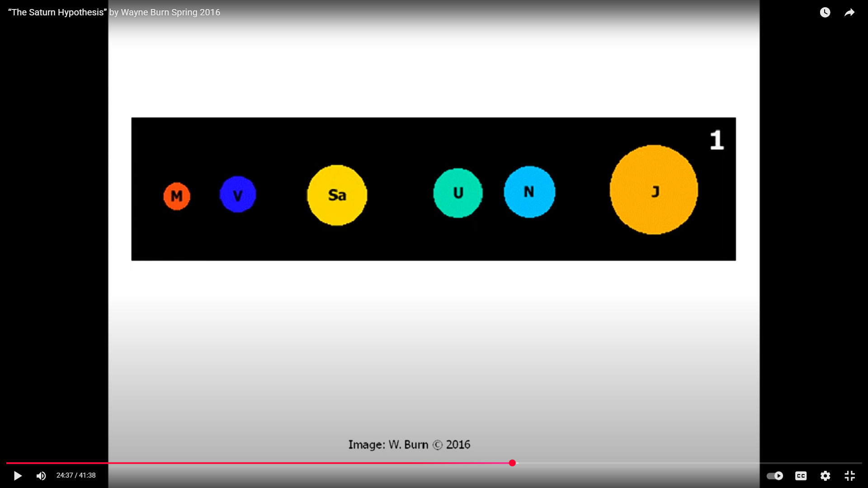This screenshot has width=868, height=488.
Task: Open the Settings gear menu
Action: [x=825, y=476]
